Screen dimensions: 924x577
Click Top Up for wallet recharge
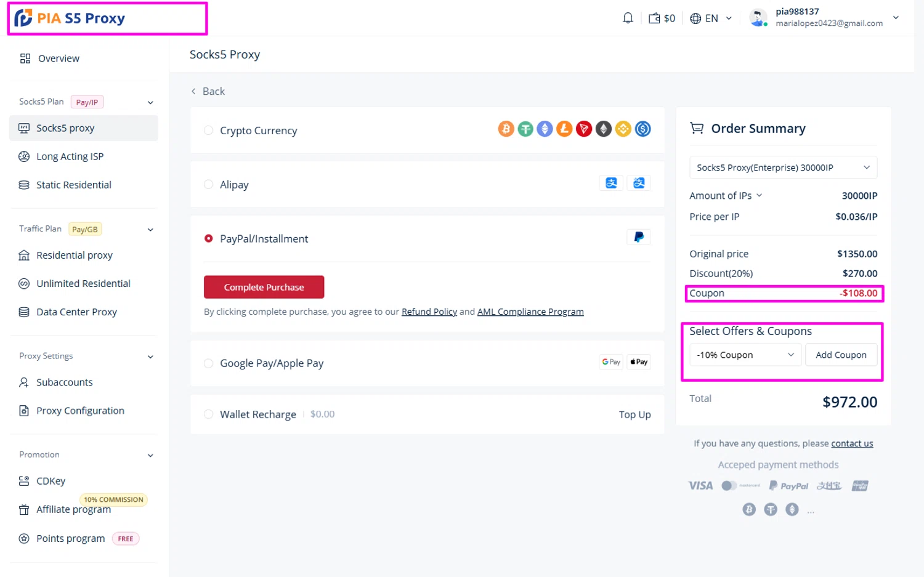pyautogui.click(x=634, y=414)
